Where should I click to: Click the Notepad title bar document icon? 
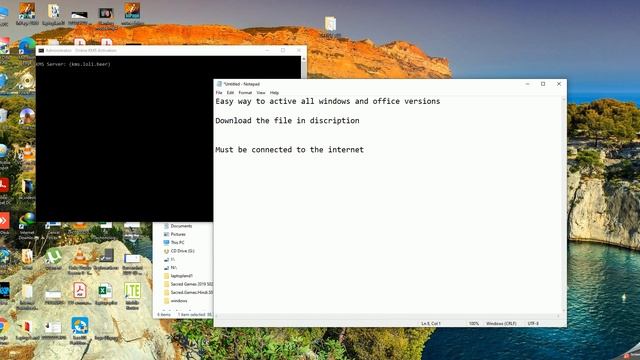[x=219, y=84]
